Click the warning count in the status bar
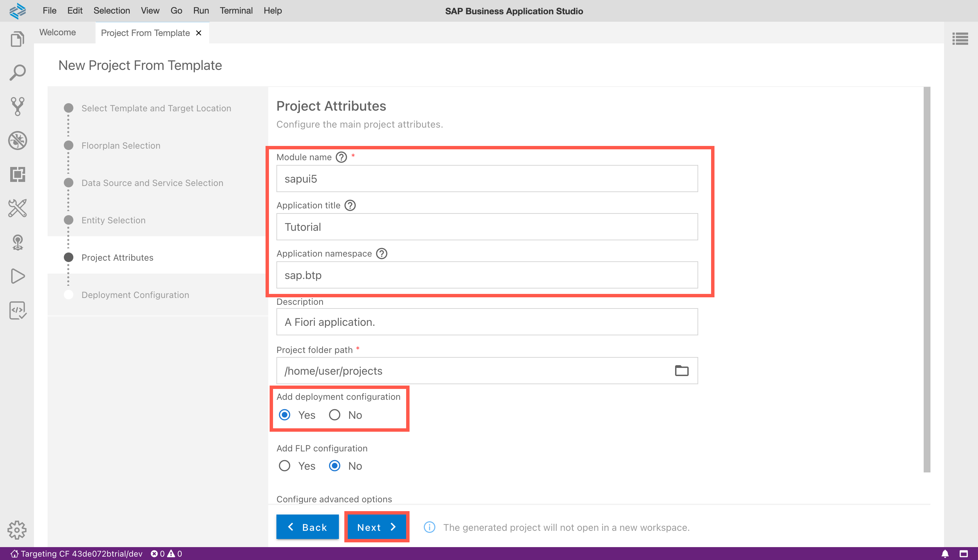This screenshot has width=978, height=560. pyautogui.click(x=175, y=554)
